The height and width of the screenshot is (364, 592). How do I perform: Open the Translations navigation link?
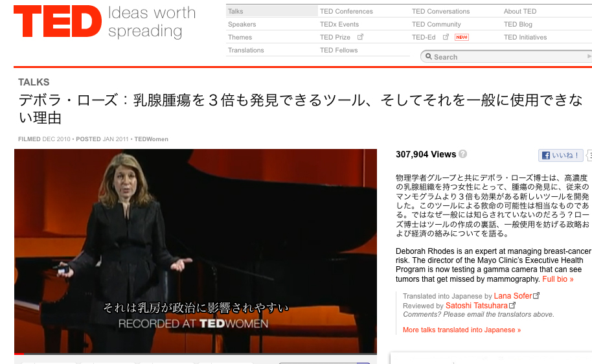point(245,50)
